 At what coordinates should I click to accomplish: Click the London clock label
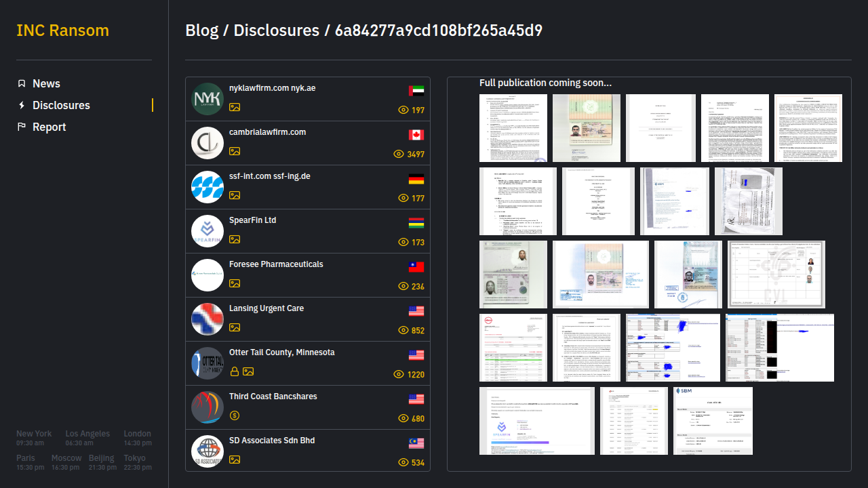click(138, 434)
